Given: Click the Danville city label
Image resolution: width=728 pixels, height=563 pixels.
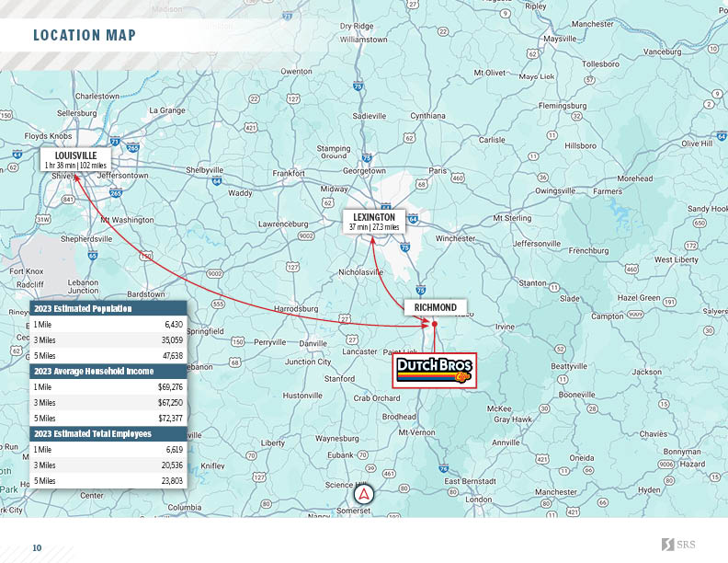Looking at the screenshot, I should 313,344.
